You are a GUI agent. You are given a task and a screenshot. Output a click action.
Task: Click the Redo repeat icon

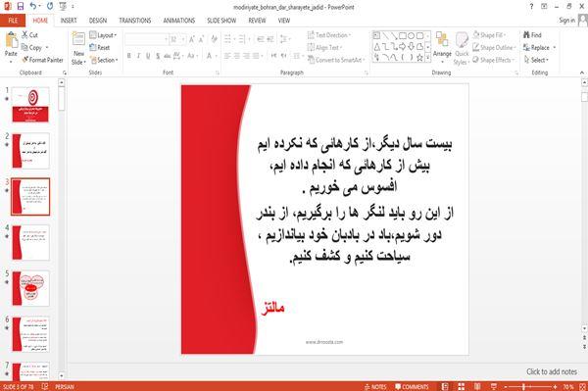tap(50, 7)
